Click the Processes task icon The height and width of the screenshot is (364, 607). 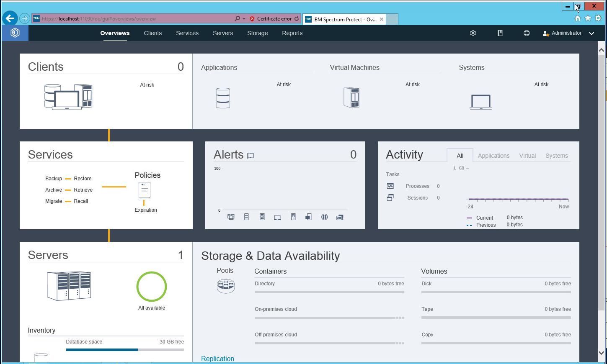(x=390, y=186)
